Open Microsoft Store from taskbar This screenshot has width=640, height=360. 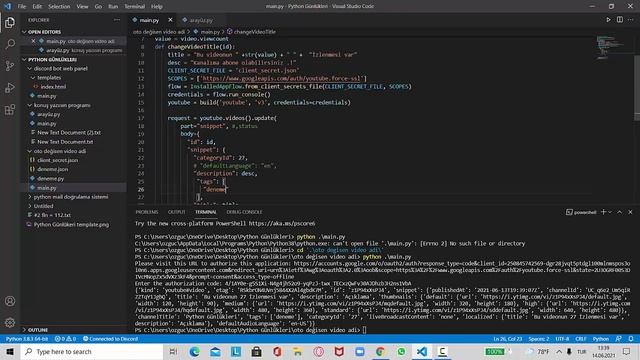pyautogui.click(x=256, y=351)
